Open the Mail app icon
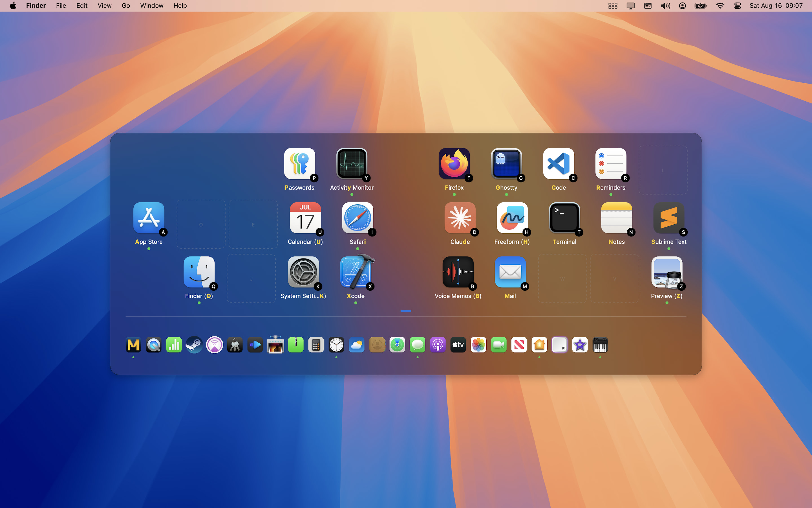This screenshot has width=812, height=508. click(x=510, y=272)
